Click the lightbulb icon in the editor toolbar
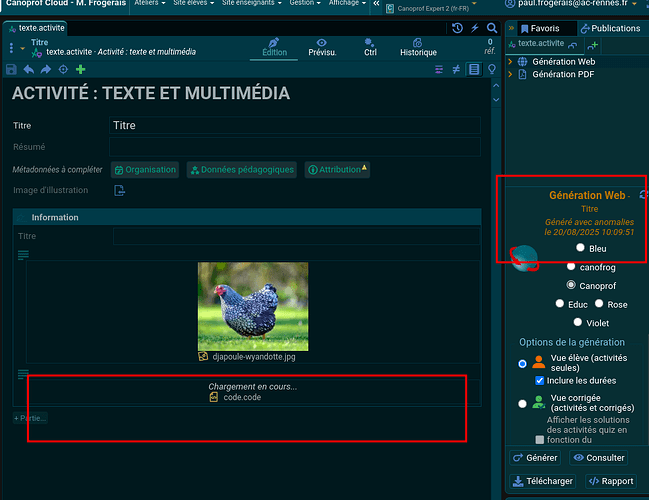The width and height of the screenshot is (649, 500). click(491, 69)
